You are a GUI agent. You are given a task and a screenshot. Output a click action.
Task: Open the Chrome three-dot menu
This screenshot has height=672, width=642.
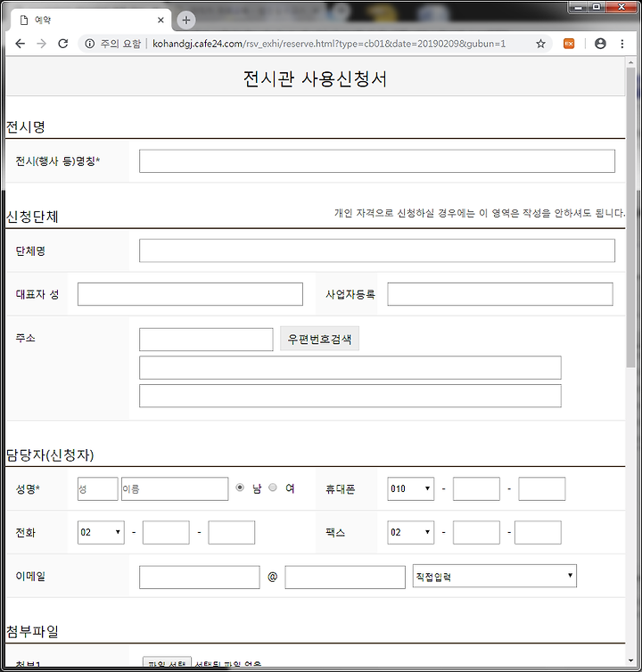click(622, 44)
